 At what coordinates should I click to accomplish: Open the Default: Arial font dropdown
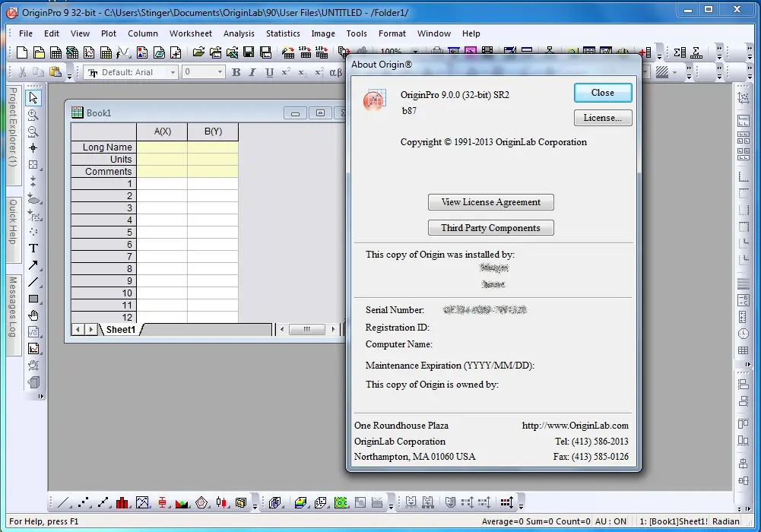click(x=173, y=72)
